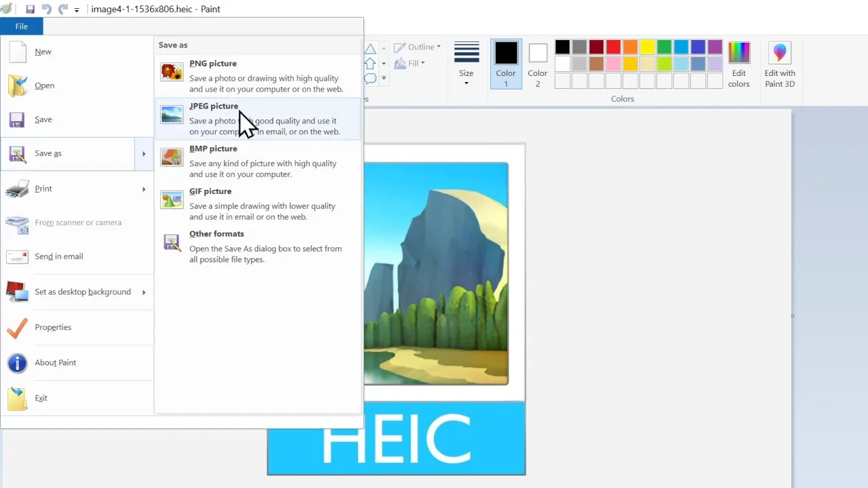Redo the action via title bar arrow
The height and width of the screenshot is (488, 868).
pyautogui.click(x=63, y=9)
